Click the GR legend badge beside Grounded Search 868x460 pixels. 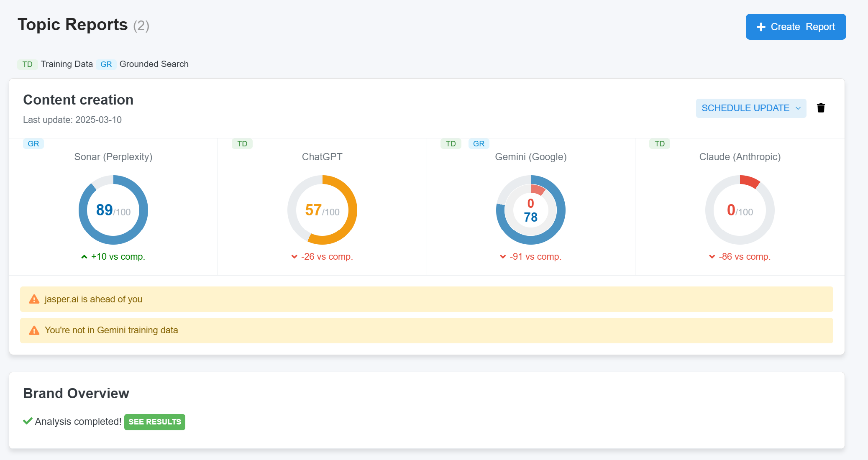tap(106, 64)
